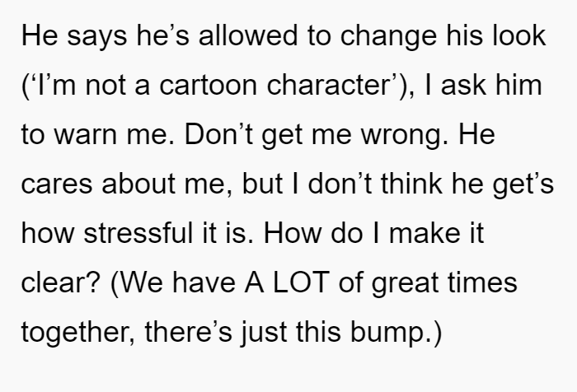Click the word "cares" starting fourth line
The image size is (577, 392).
click(57, 184)
